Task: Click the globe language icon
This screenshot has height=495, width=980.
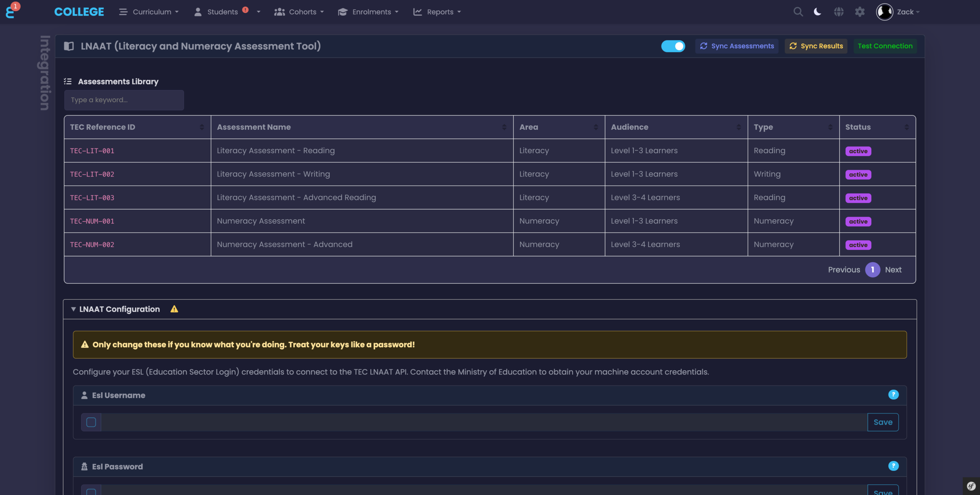Action: click(838, 11)
